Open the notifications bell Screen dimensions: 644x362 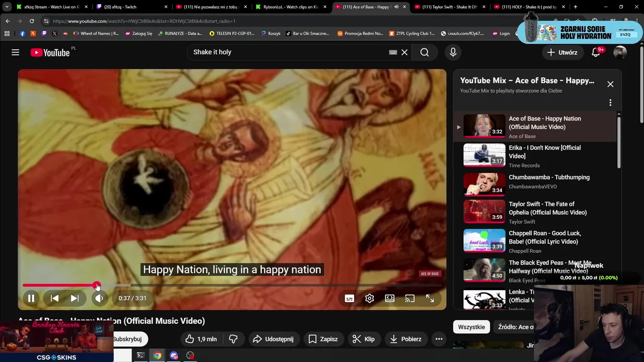pos(596,52)
